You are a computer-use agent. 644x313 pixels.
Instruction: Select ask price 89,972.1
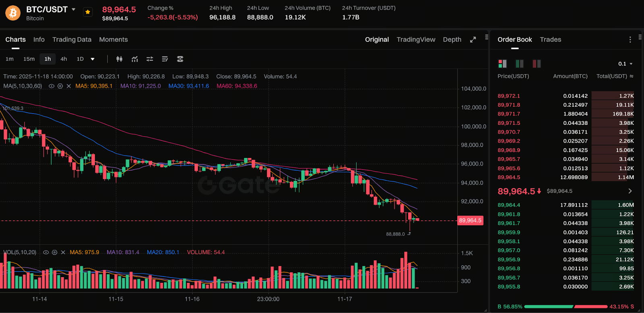pyautogui.click(x=509, y=96)
